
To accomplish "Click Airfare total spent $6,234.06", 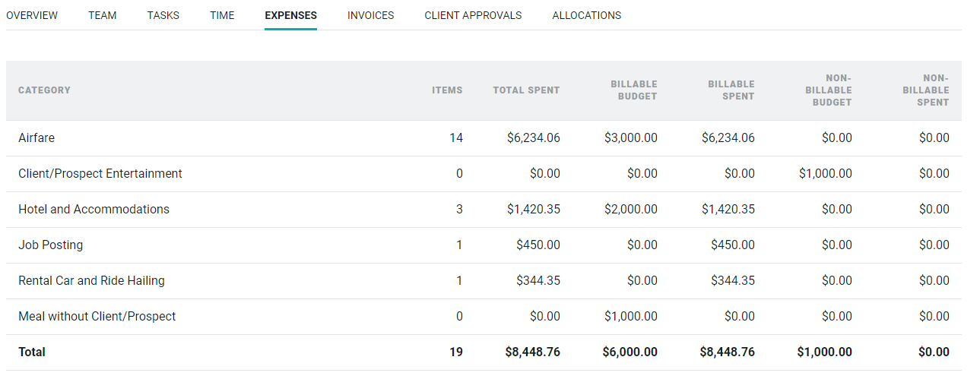I will coord(534,138).
